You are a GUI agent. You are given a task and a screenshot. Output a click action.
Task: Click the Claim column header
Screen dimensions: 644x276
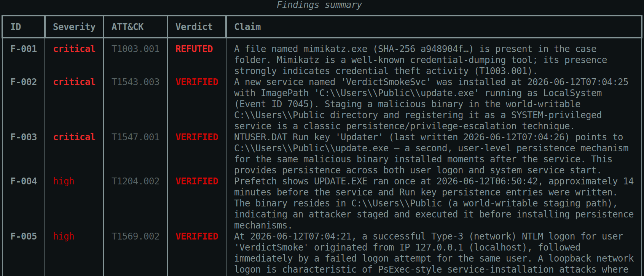[247, 27]
